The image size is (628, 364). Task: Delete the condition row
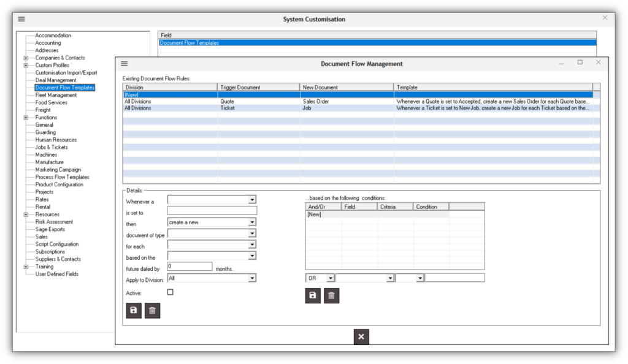click(331, 295)
